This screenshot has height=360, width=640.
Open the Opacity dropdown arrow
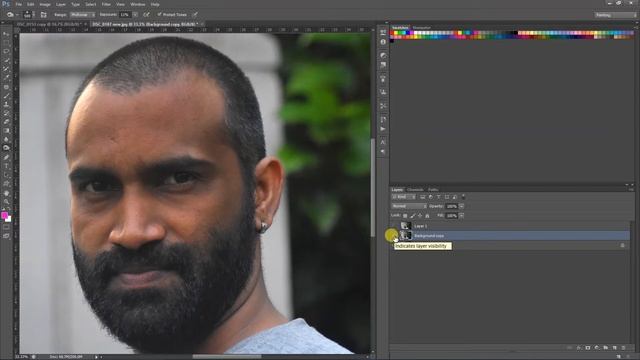coord(462,206)
